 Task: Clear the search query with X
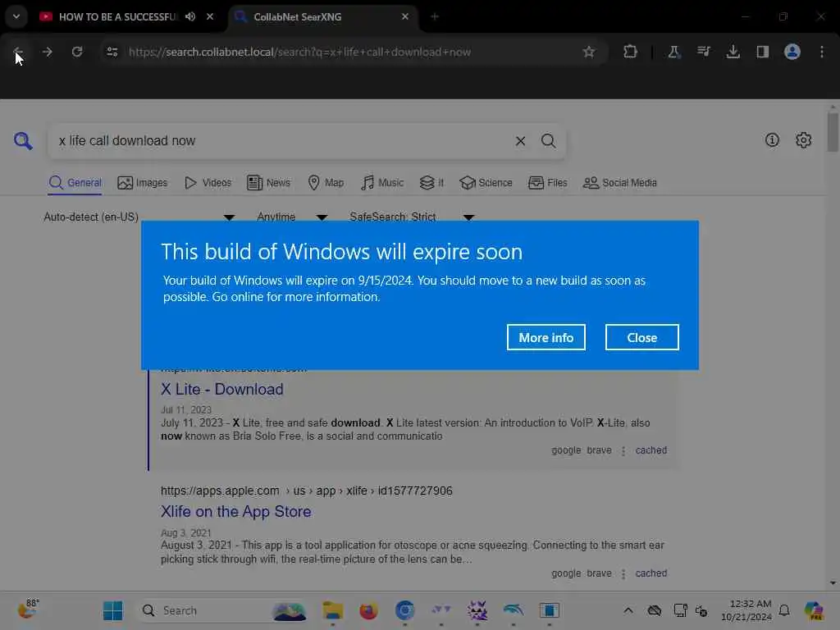pos(520,141)
